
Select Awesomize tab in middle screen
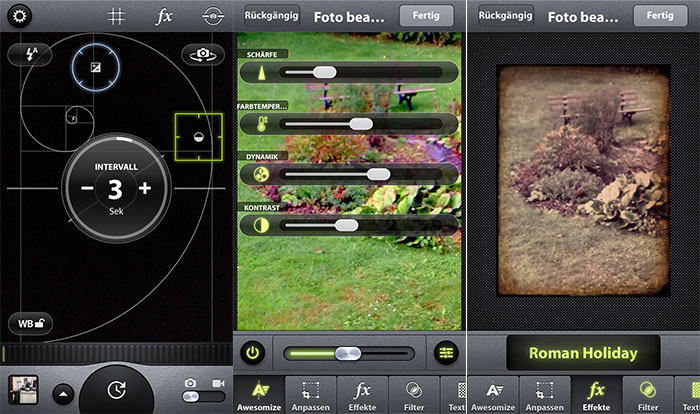[259, 395]
